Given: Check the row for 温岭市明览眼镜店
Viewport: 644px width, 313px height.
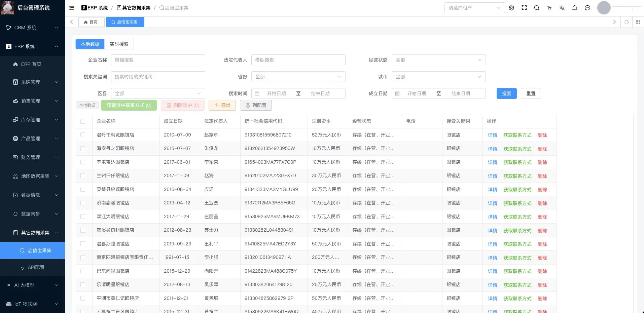Looking at the screenshot, I should click(83, 135).
